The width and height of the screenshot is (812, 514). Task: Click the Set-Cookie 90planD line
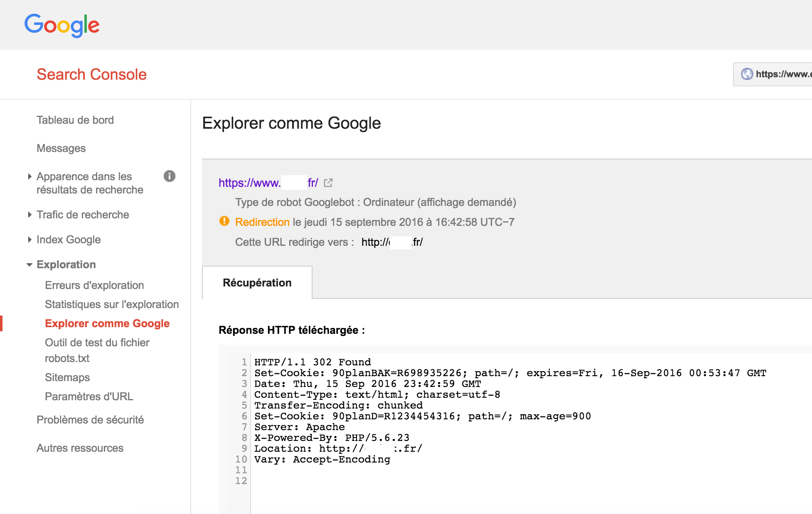pos(423,416)
